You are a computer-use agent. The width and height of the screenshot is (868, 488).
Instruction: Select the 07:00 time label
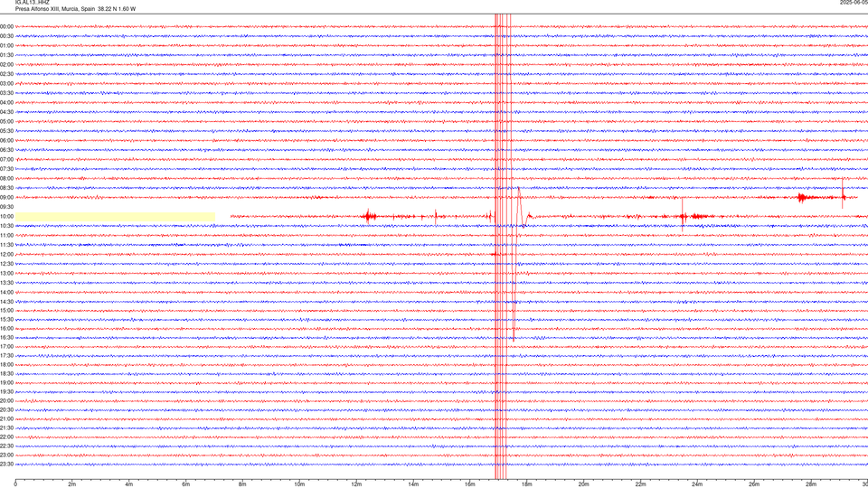pos(6,159)
